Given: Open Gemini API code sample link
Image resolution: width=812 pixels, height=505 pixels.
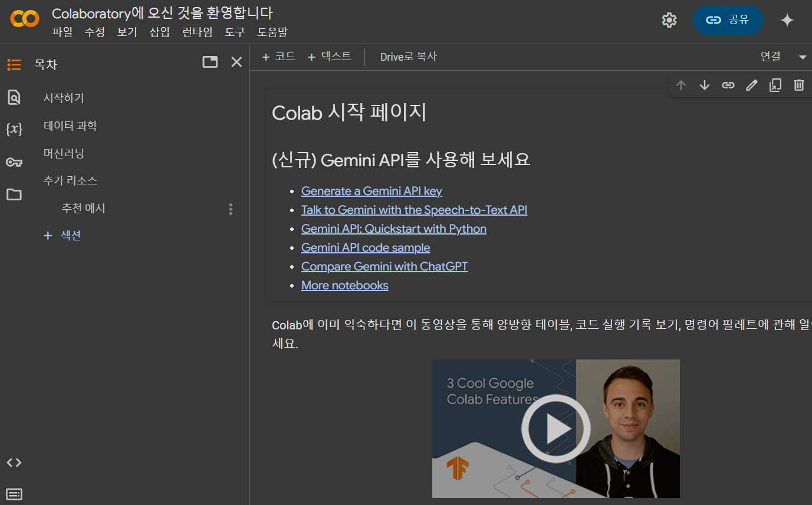Looking at the screenshot, I should 366,247.
